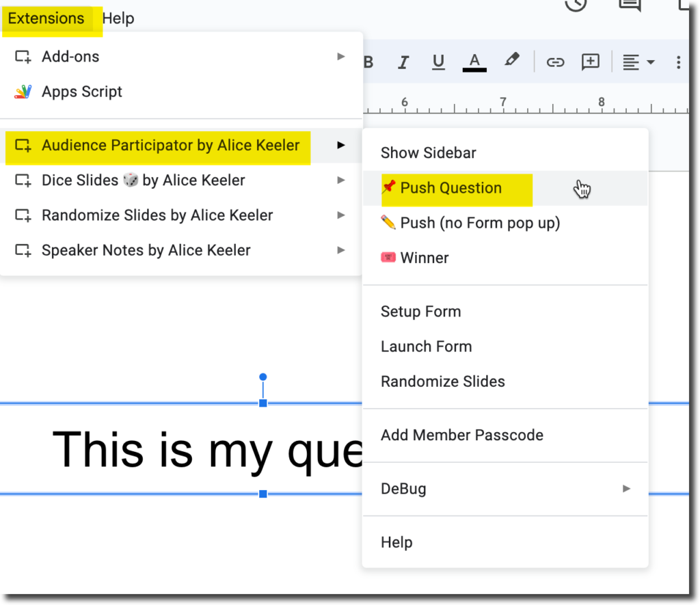
Task: Click the top middle resize handle
Action: (x=263, y=403)
